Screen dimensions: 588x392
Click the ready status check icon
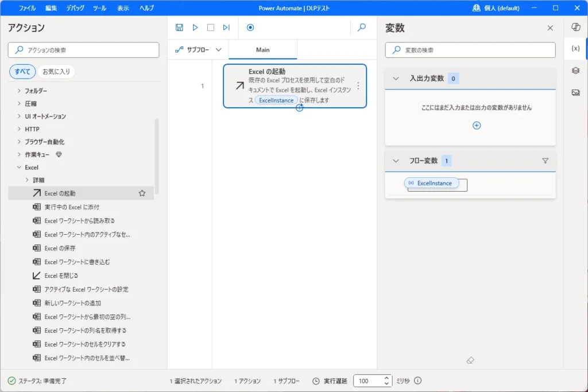pos(11,381)
